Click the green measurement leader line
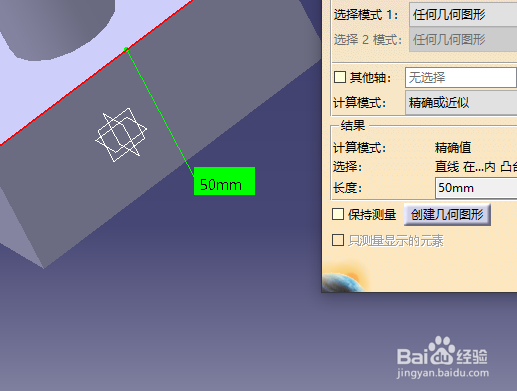This screenshot has width=517, height=391. (160, 112)
